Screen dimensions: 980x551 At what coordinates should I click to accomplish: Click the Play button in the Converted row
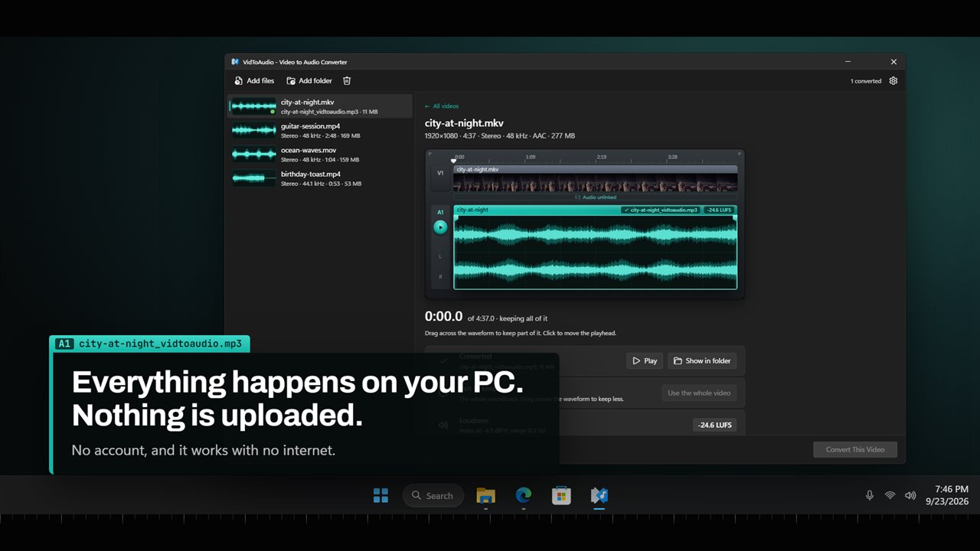coord(644,360)
